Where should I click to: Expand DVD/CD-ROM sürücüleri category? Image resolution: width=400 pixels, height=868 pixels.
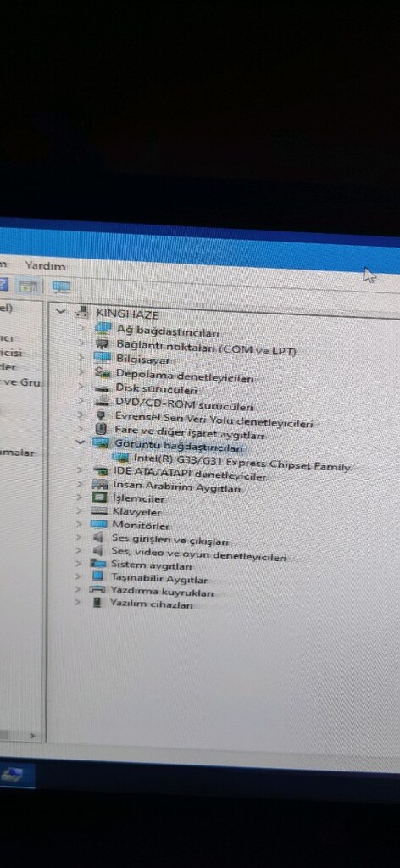(81, 400)
